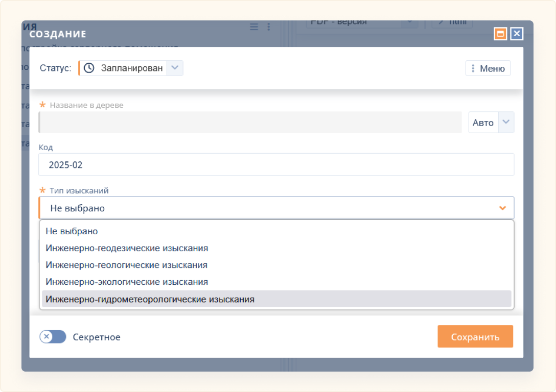Click the clock icon in status field

click(x=89, y=68)
